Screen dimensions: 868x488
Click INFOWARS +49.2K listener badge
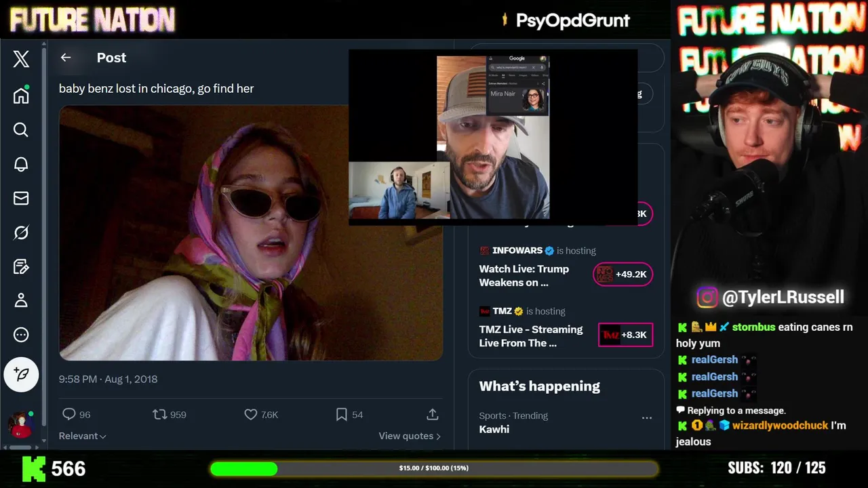coord(623,274)
